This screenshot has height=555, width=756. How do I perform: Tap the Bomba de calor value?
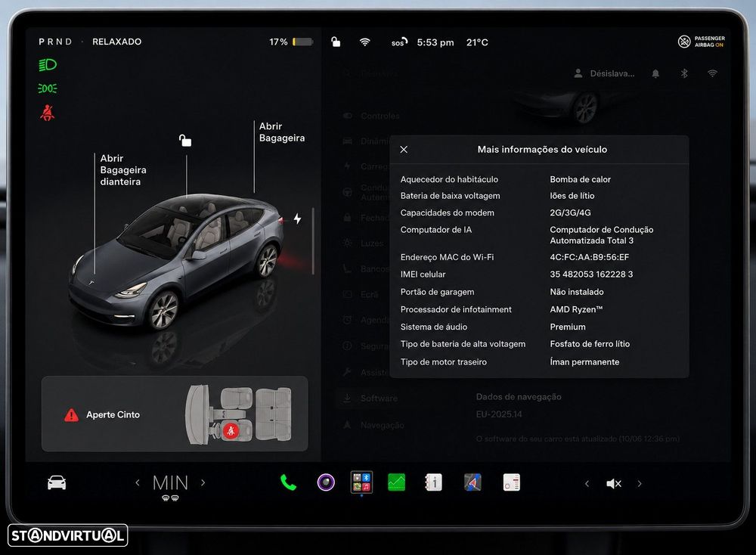click(x=580, y=179)
